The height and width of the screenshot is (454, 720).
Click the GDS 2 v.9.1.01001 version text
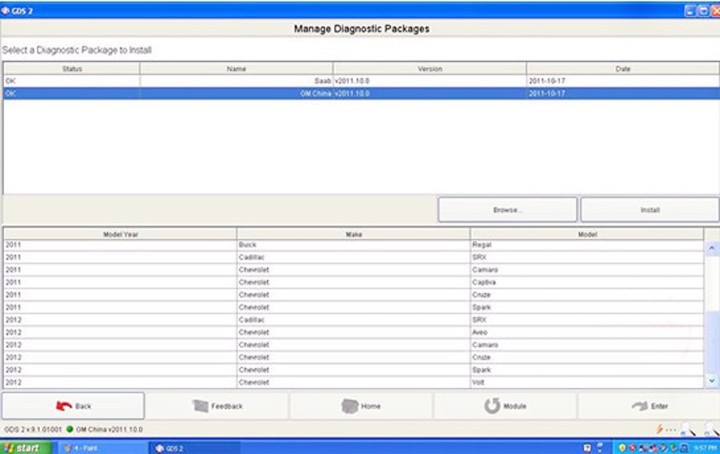point(33,430)
